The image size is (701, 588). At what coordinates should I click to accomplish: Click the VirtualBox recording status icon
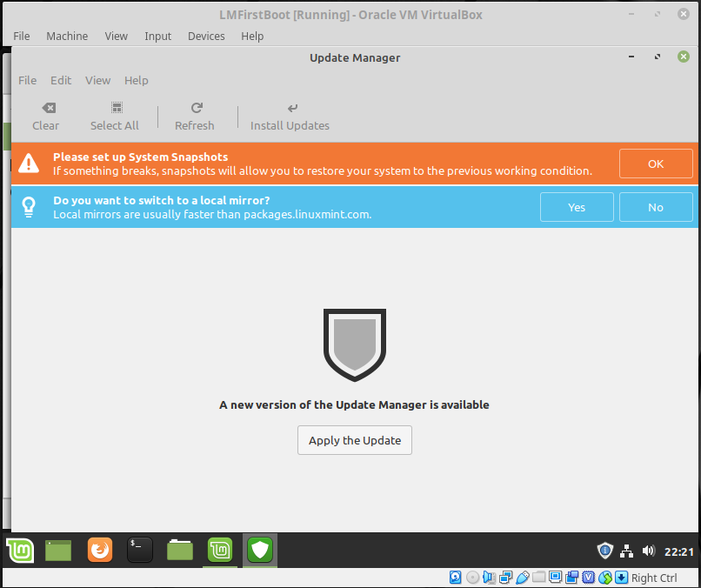click(571, 578)
